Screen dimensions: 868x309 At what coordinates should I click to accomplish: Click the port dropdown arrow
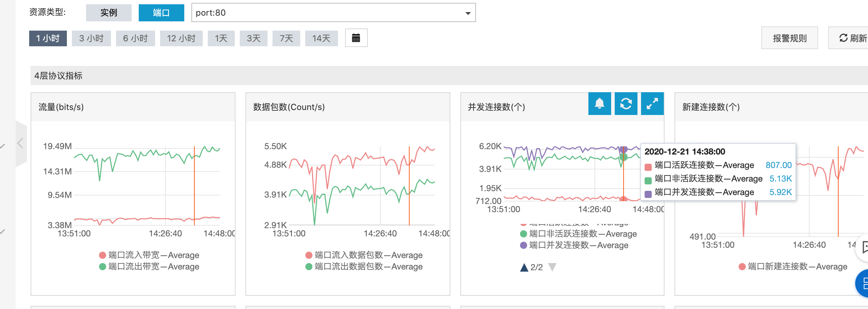tap(468, 13)
